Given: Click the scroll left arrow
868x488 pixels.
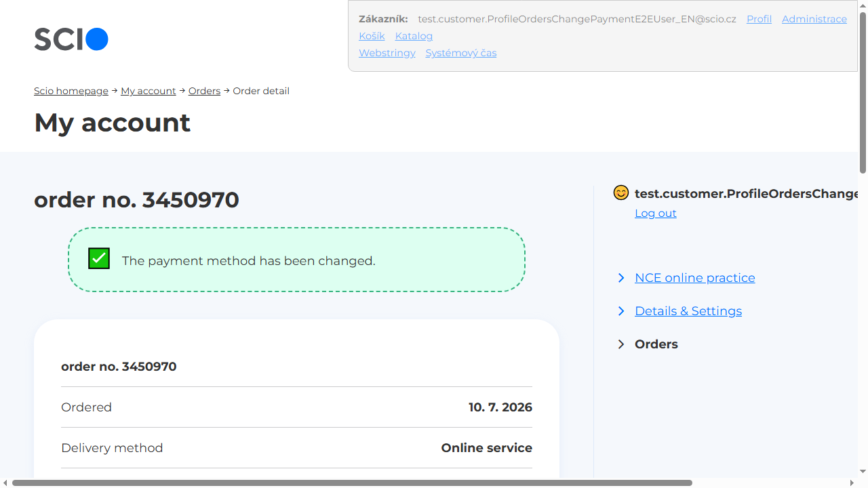Looking at the screenshot, I should tap(5, 483).
